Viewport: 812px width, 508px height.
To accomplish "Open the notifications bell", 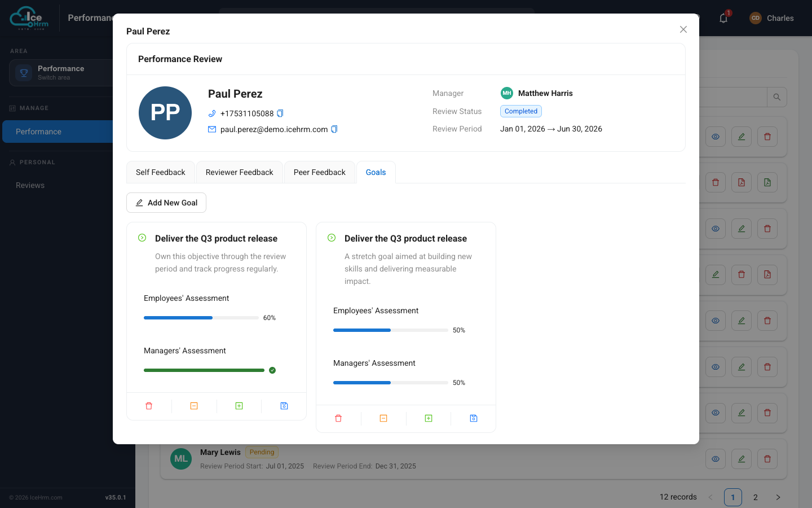I will (723, 18).
